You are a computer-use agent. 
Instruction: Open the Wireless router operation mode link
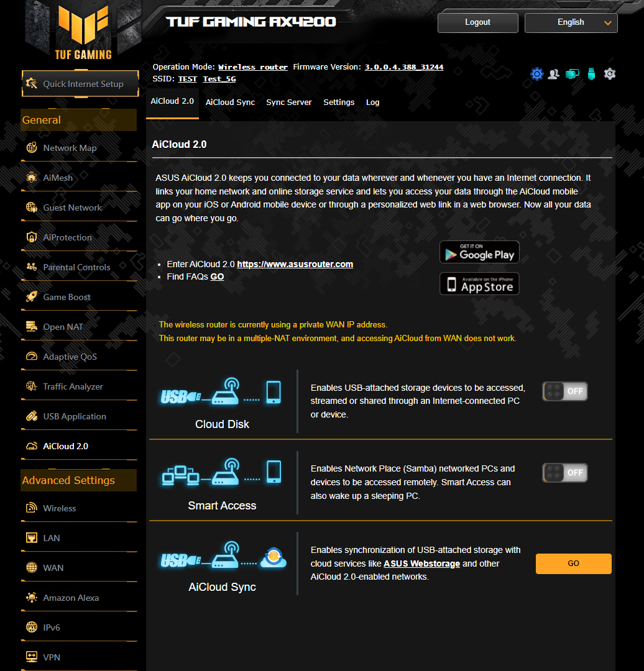pyautogui.click(x=252, y=67)
